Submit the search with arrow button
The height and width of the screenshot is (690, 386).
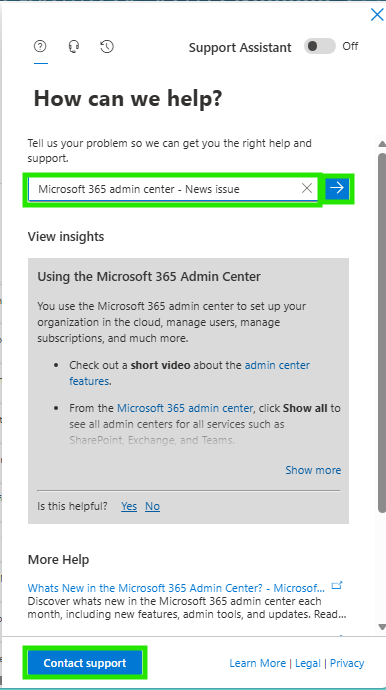pos(337,188)
